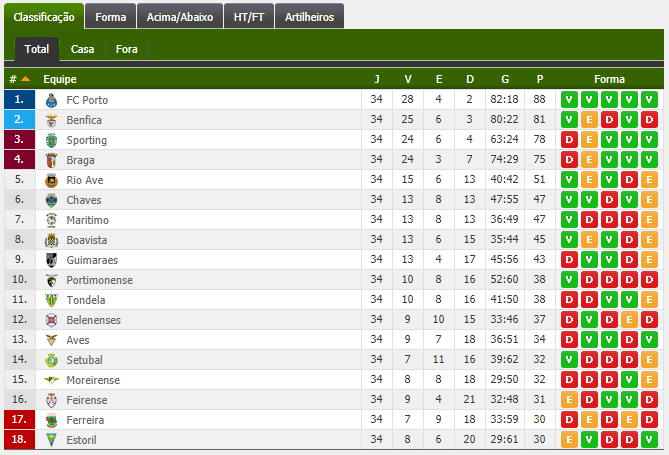
Task: Open the Portimonense team link
Action: (99, 280)
